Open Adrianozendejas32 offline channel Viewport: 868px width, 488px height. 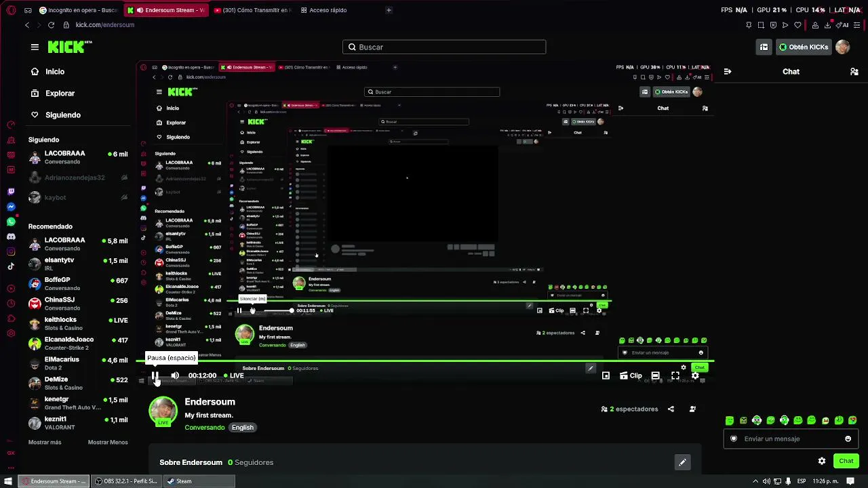[78, 178]
